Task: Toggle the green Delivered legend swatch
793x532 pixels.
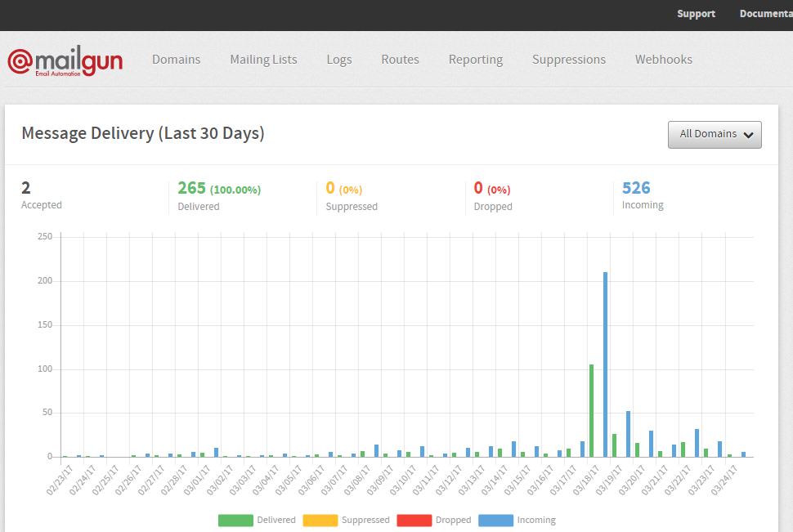Action: point(235,520)
